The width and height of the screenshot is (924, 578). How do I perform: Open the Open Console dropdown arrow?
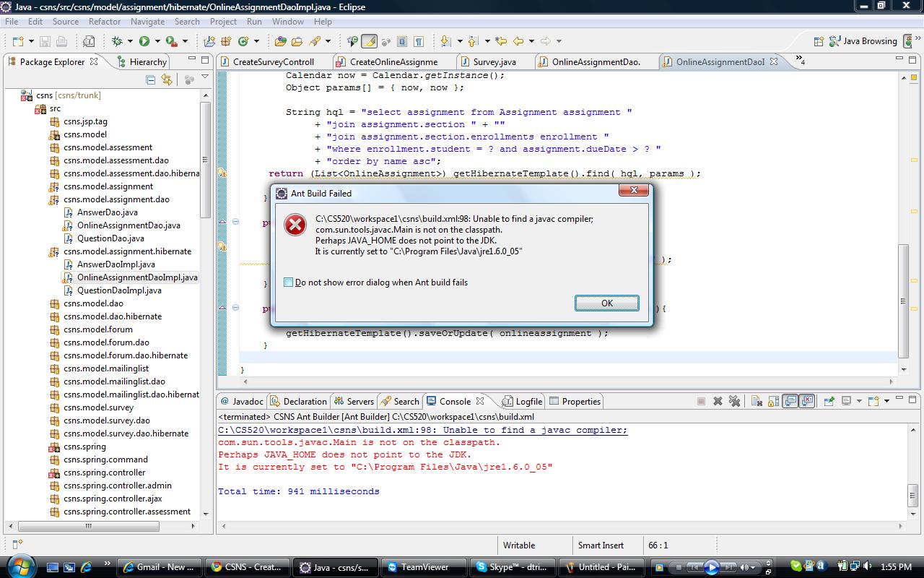tap(886, 401)
